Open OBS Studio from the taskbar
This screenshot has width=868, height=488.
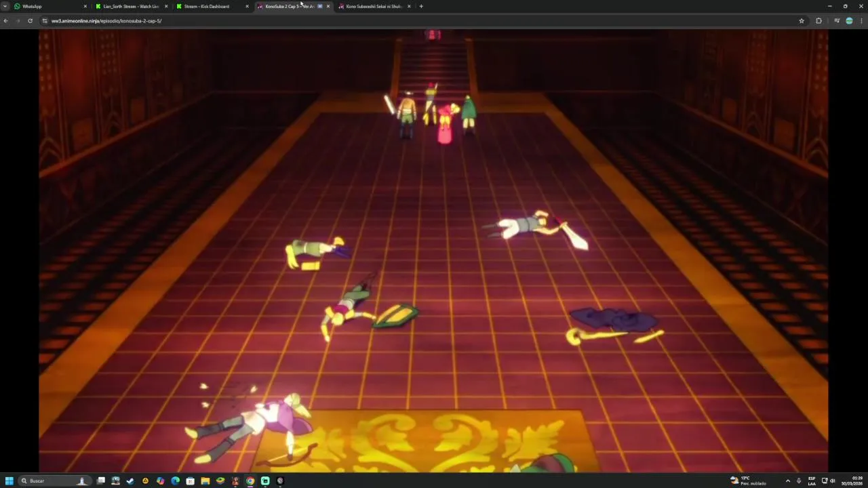coord(280,481)
